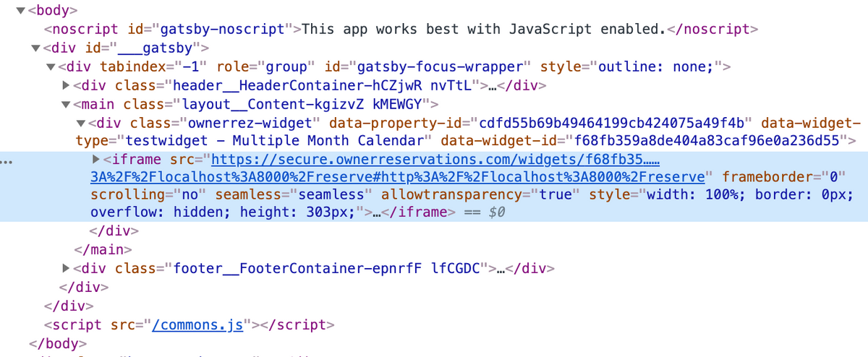Viewport: 868px width, 357px height.
Task: Expand the footer__FooterContainer div
Action: pos(67,269)
